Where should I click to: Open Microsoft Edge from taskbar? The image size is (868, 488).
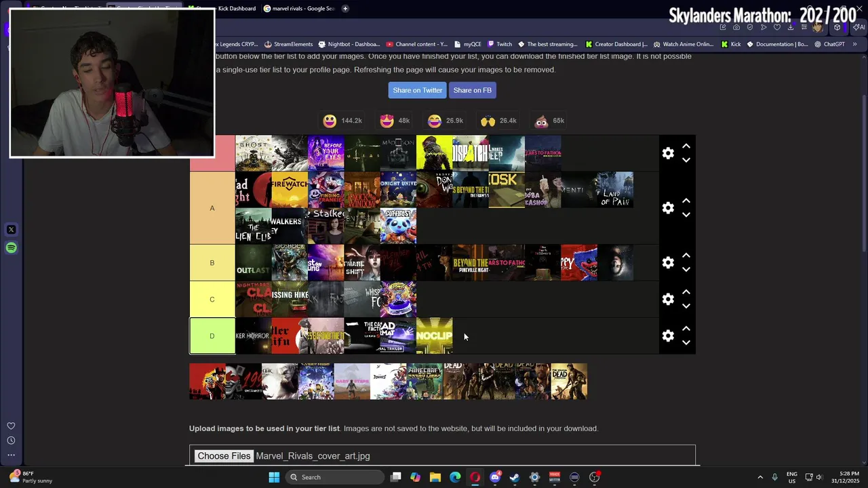(455, 477)
